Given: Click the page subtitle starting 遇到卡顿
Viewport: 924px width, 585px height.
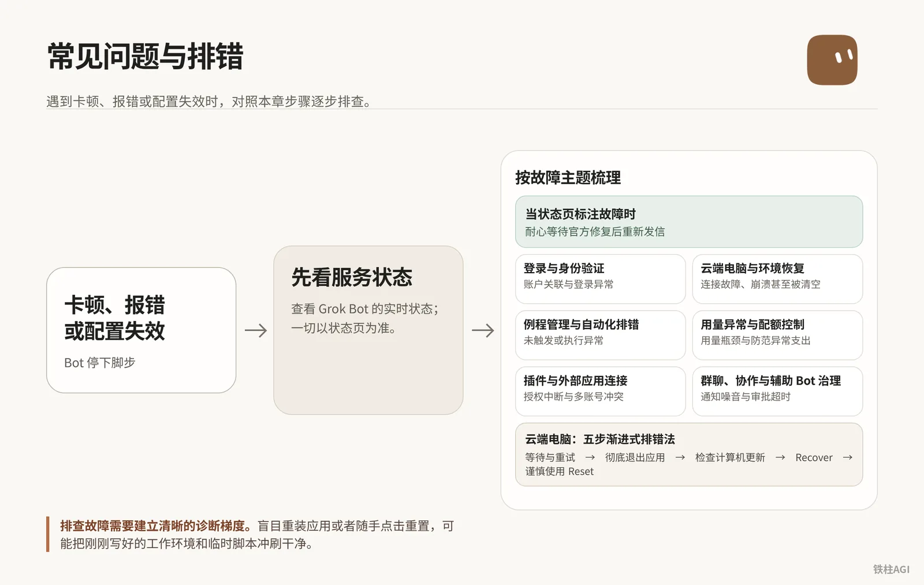Looking at the screenshot, I should (210, 102).
